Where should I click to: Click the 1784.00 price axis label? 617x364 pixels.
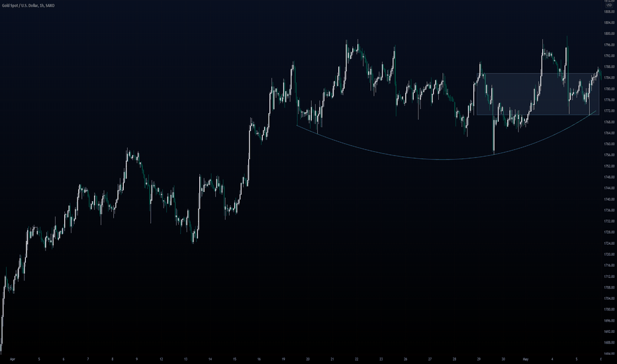tap(609, 77)
